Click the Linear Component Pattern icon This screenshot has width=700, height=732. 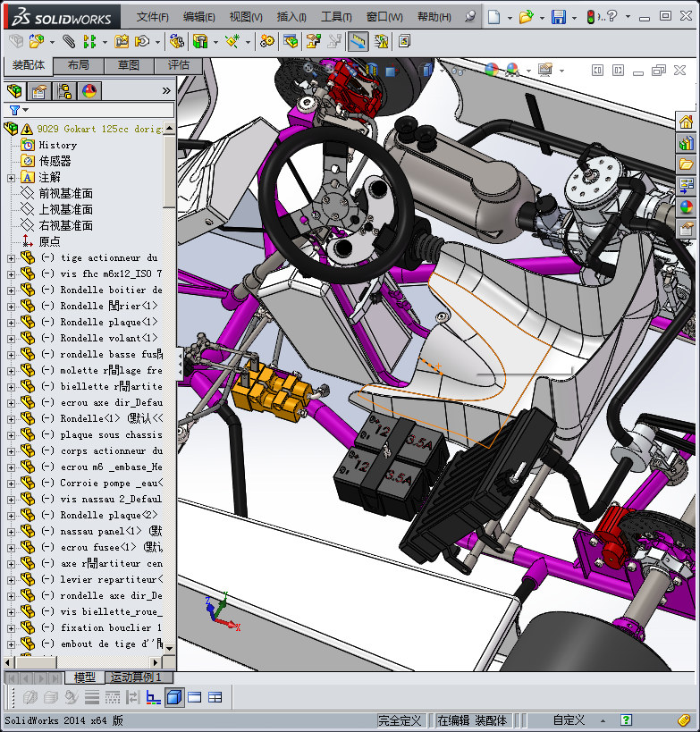[x=89, y=41]
